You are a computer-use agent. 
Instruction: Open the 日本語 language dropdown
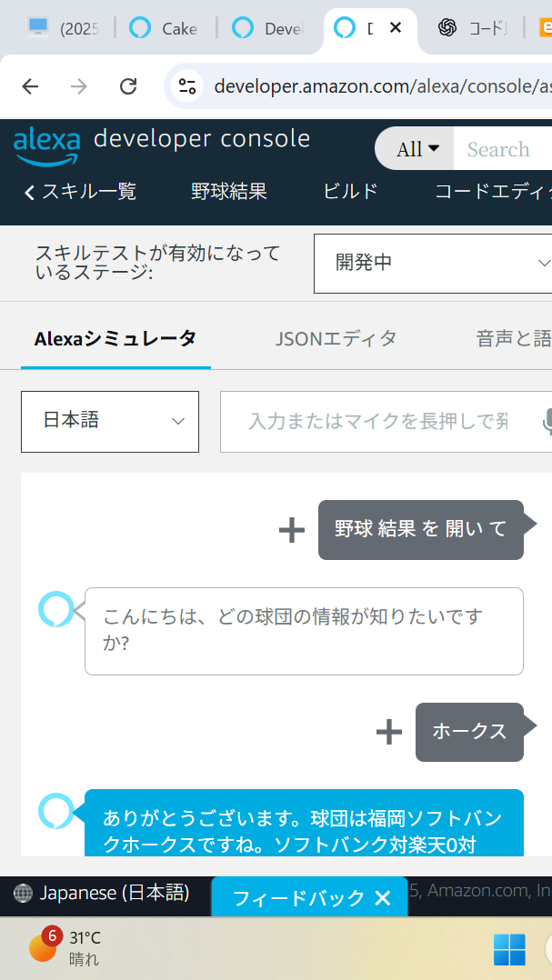[x=110, y=421]
